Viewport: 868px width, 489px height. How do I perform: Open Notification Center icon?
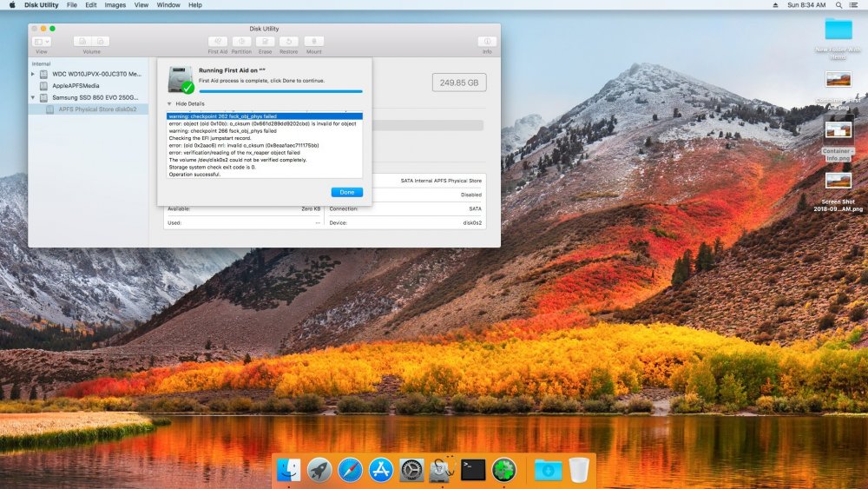click(x=853, y=5)
